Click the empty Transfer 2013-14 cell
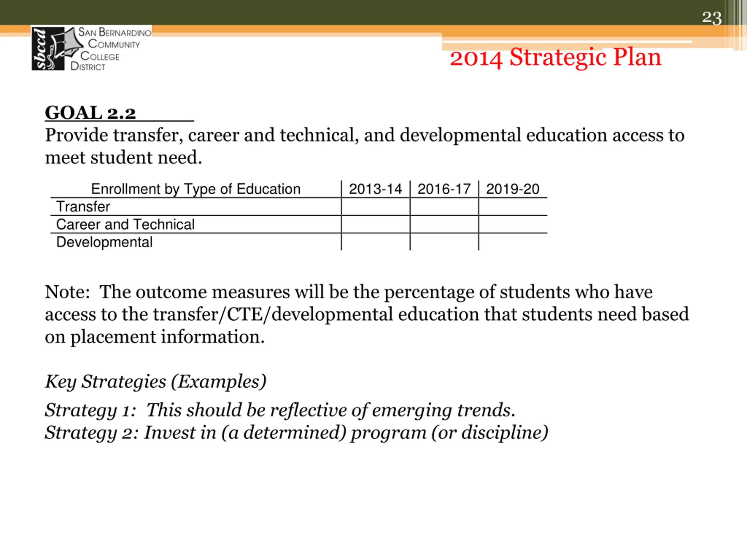747x560 pixels. pos(376,206)
